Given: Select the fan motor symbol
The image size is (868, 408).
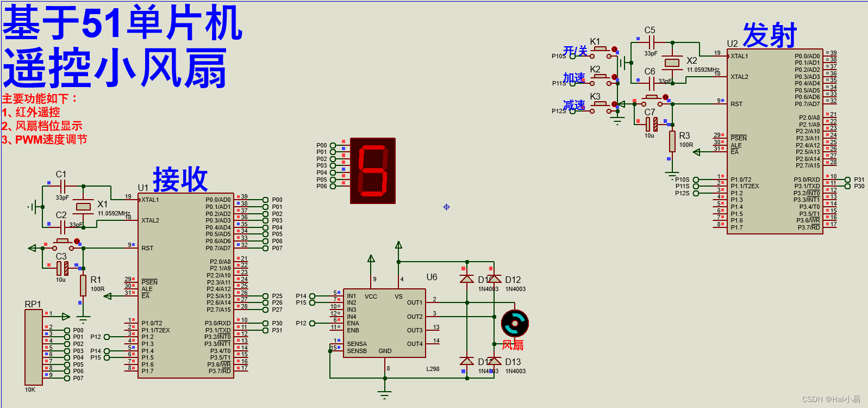Looking at the screenshot, I should 515,324.
